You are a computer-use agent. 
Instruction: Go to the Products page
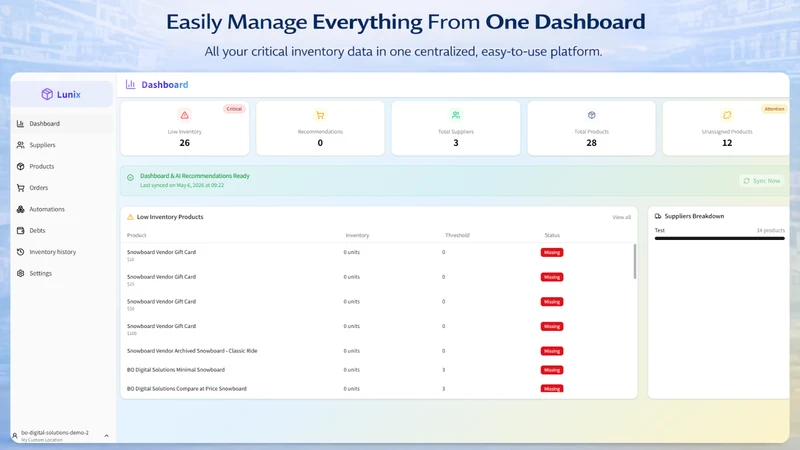coord(62,166)
